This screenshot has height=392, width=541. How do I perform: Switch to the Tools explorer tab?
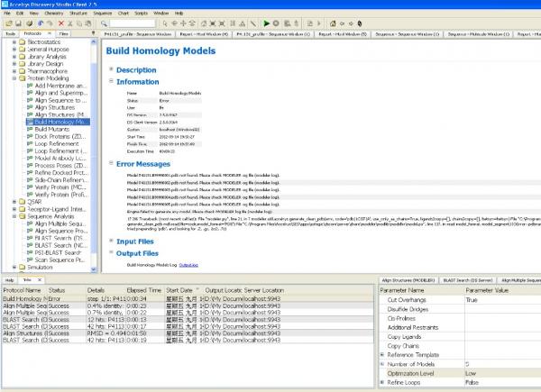click(11, 33)
